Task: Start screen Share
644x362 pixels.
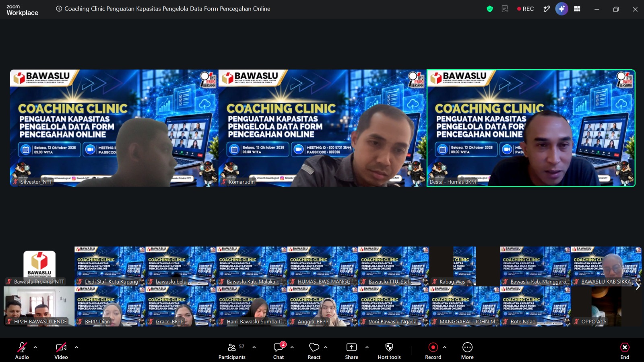Action: pos(351,350)
